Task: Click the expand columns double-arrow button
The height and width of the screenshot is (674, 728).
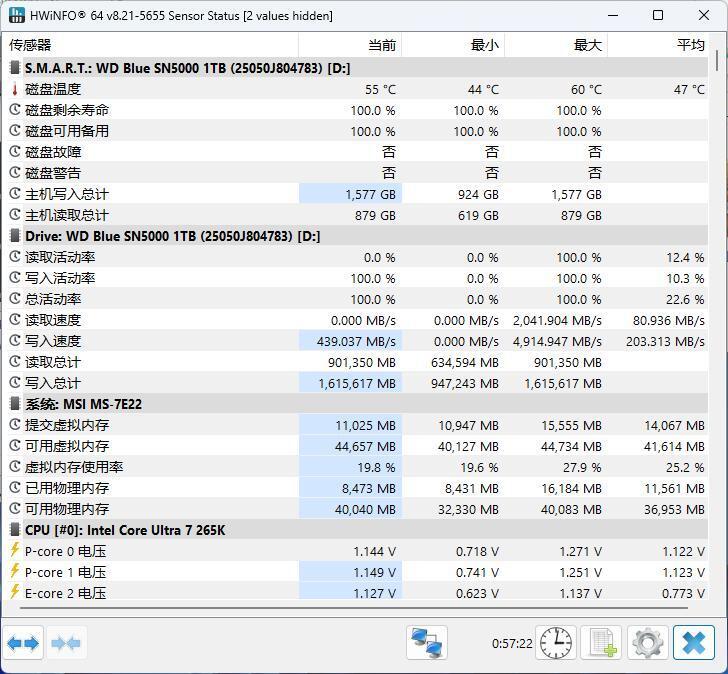Action: [x=23, y=643]
